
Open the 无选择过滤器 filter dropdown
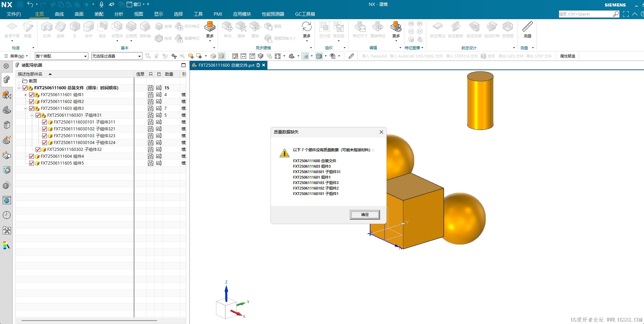click(116, 56)
